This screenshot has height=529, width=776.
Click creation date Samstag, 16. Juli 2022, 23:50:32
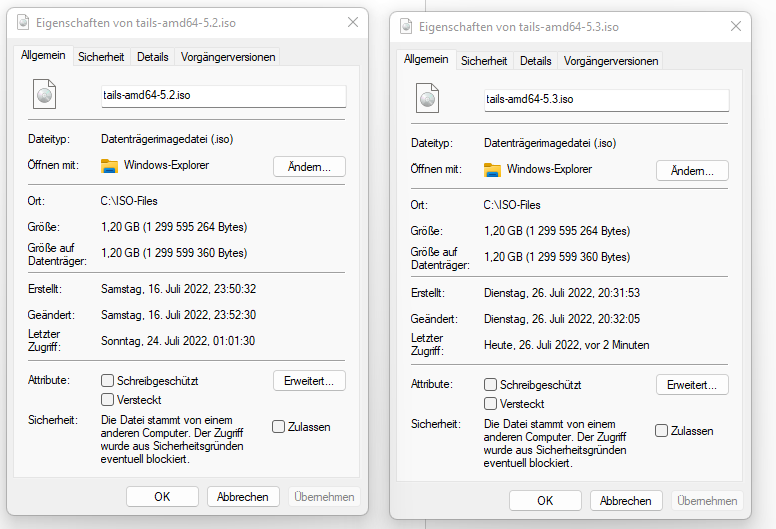pos(179,289)
